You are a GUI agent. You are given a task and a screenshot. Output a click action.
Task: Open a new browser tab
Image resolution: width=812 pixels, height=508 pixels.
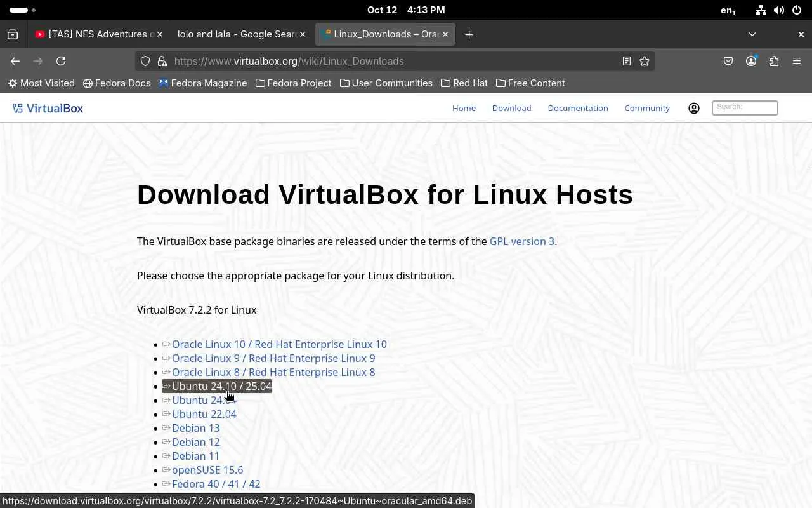(469, 34)
